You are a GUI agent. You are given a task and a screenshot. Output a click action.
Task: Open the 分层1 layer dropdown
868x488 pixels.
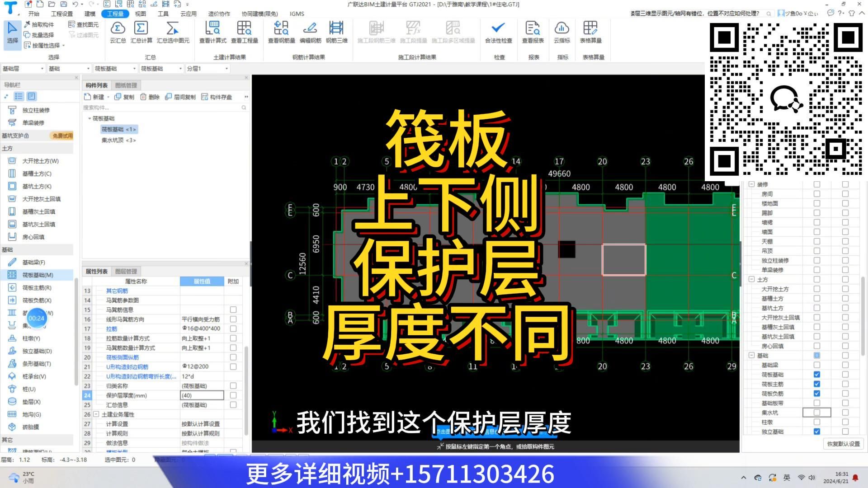(208, 68)
